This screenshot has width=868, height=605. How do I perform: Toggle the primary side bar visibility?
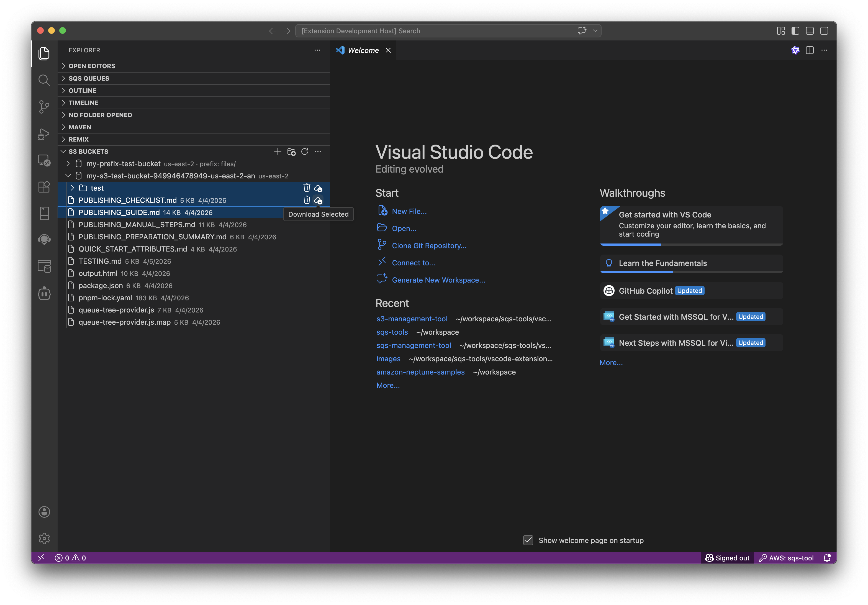point(795,31)
